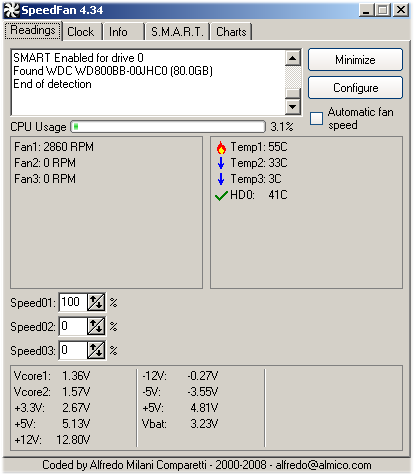Click the +5V 5.13V reading
The image size is (414, 475).
pyautogui.click(x=52, y=424)
